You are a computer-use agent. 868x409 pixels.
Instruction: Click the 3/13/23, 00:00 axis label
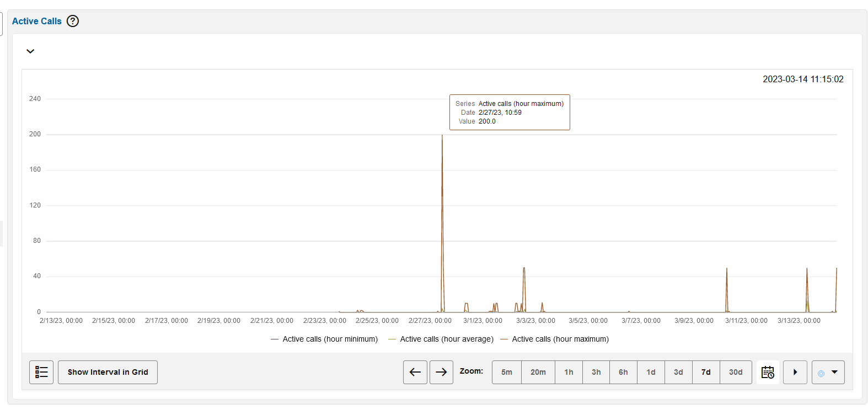tap(799, 321)
